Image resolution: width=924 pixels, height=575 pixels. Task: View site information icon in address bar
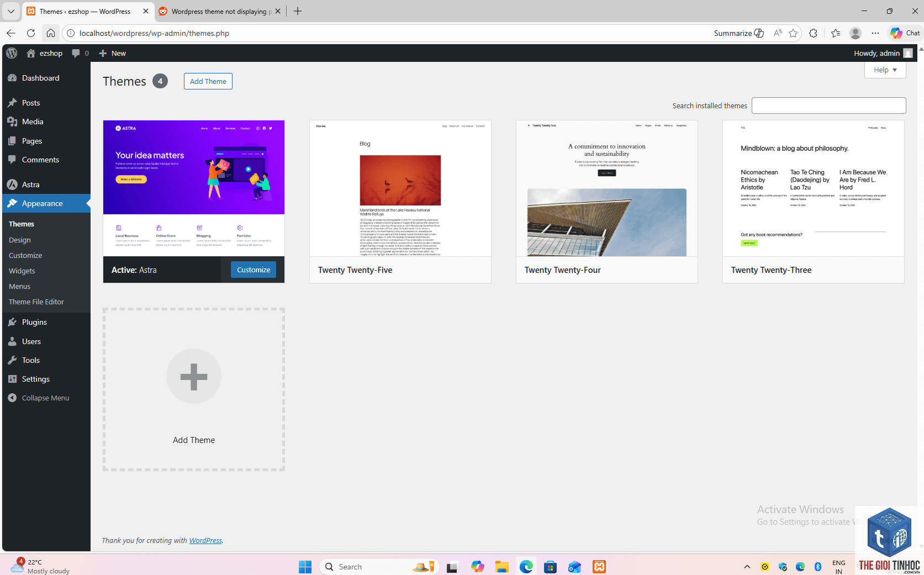click(71, 33)
